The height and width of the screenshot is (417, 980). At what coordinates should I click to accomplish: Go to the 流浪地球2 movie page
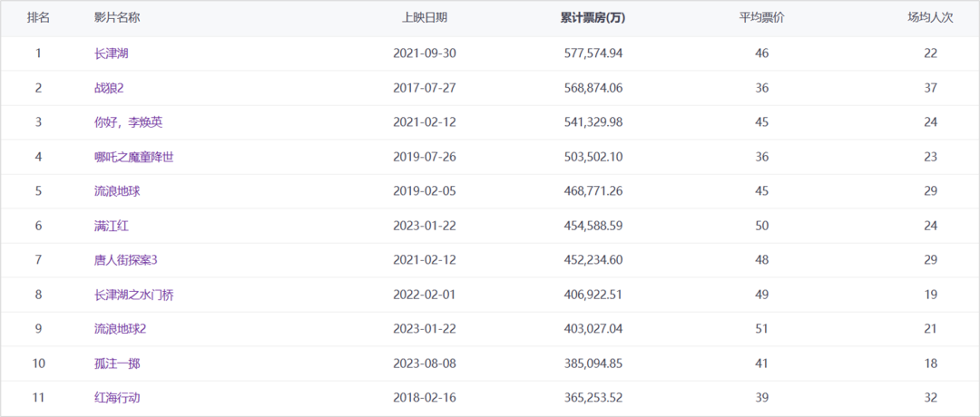[120, 328]
